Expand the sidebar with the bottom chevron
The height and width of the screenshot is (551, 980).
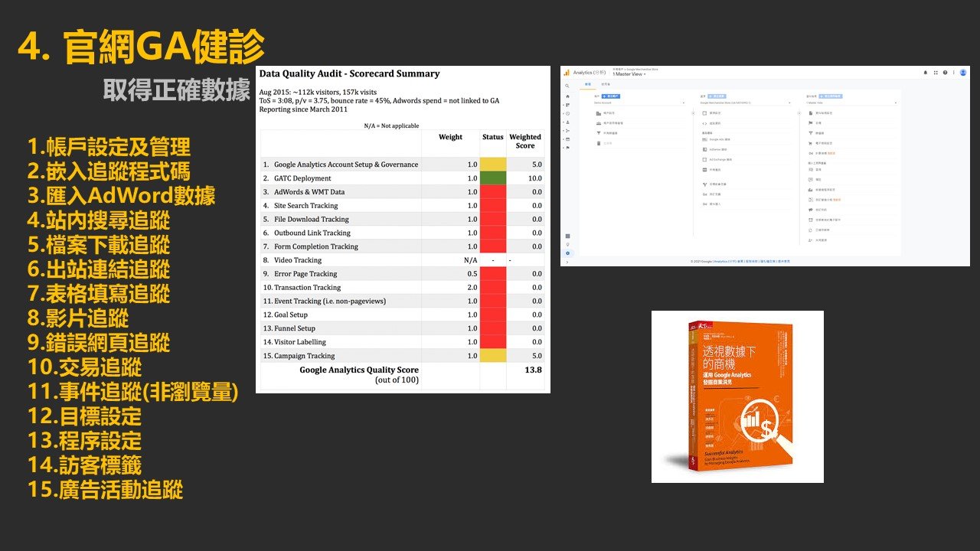click(567, 261)
